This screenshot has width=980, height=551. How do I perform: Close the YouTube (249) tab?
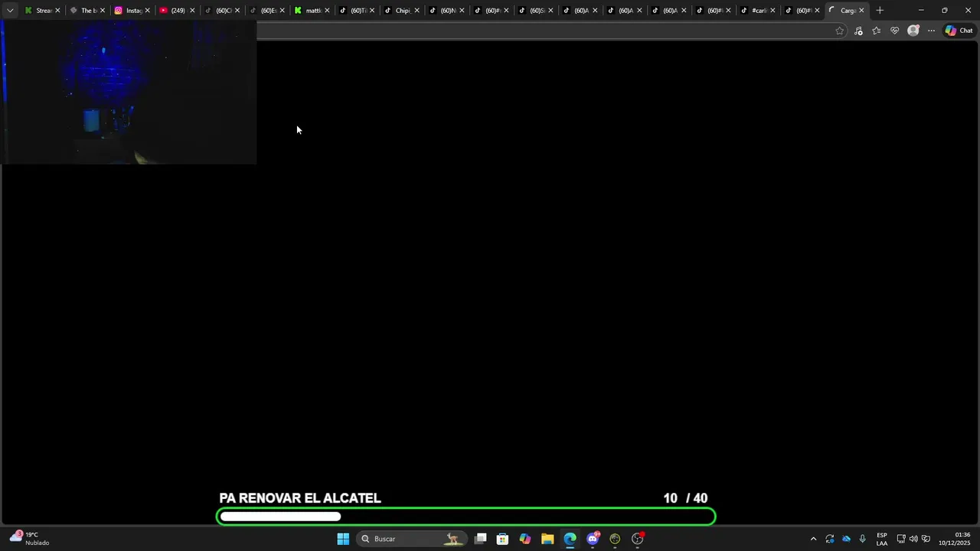192,11
